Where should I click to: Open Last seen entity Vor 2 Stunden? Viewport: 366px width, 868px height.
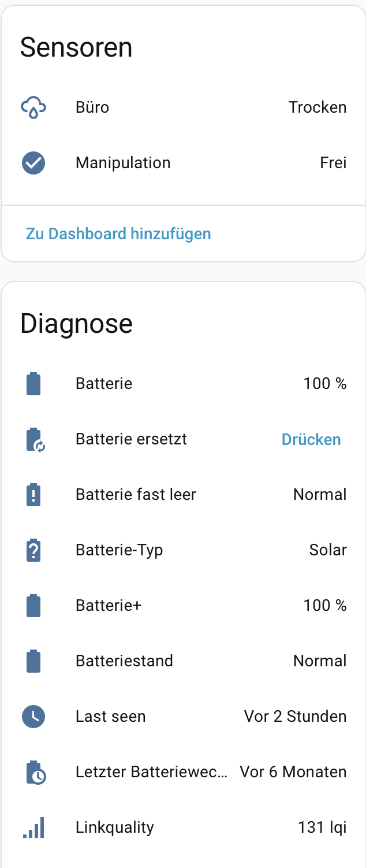click(184, 717)
